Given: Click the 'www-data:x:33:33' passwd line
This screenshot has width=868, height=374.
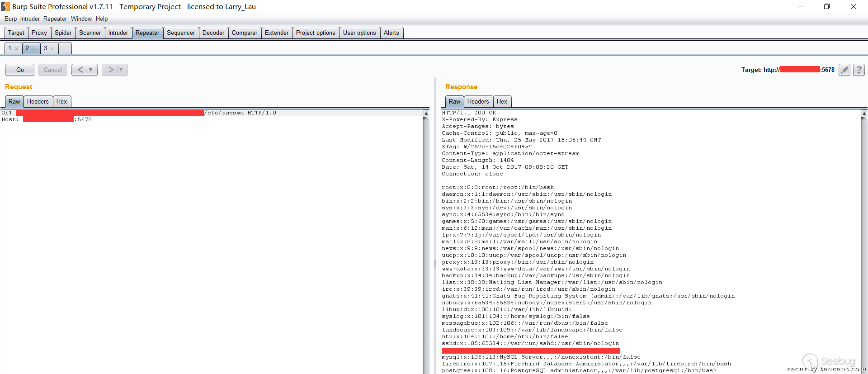Looking at the screenshot, I should coord(536,269).
